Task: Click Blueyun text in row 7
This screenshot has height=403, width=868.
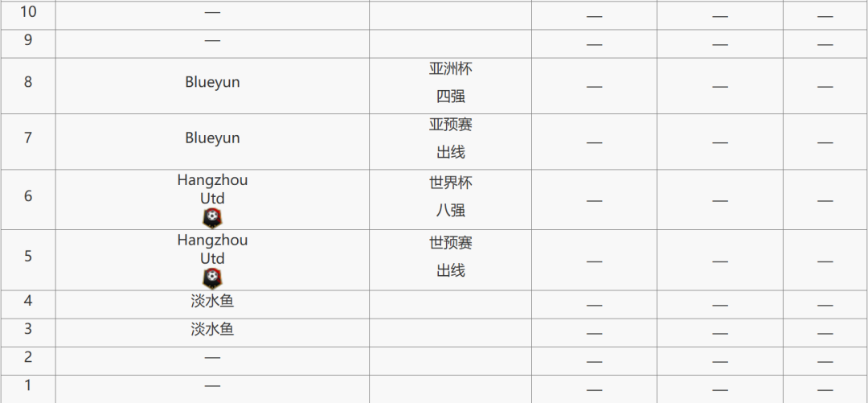Action: (x=212, y=138)
